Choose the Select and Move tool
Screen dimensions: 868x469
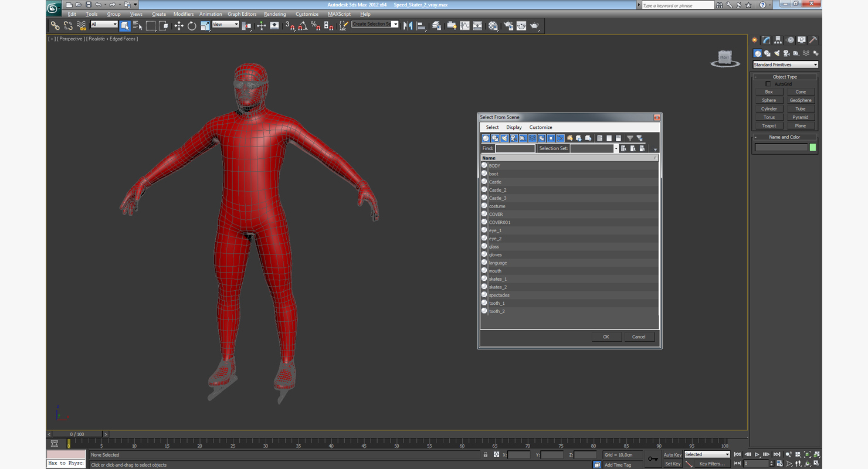[179, 26]
